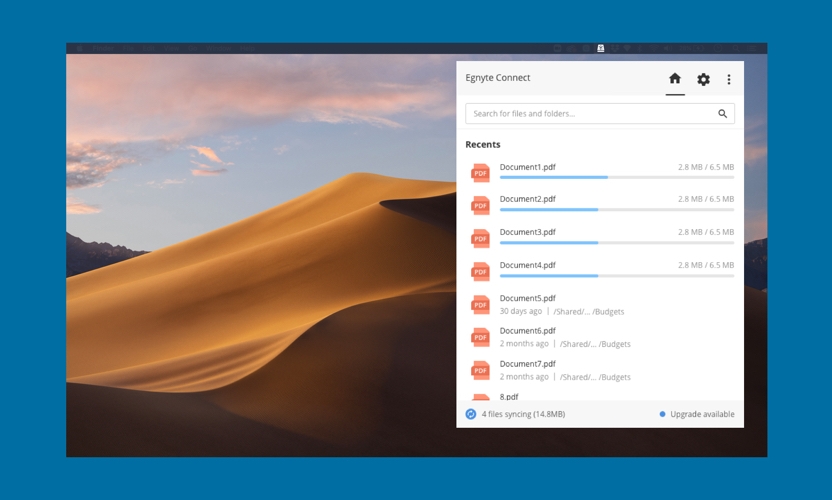
Task: Click the PDF icon for Document5.pdf
Action: (x=481, y=304)
